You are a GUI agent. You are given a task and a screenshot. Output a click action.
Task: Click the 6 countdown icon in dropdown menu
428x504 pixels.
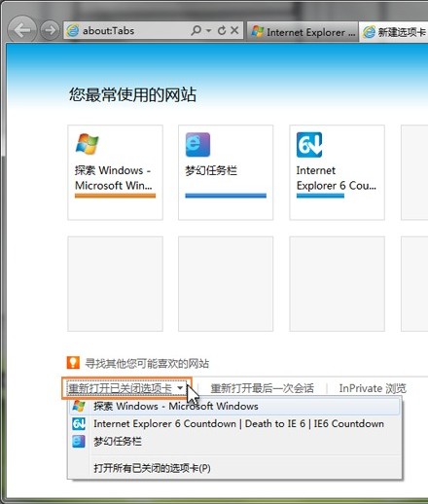point(79,423)
